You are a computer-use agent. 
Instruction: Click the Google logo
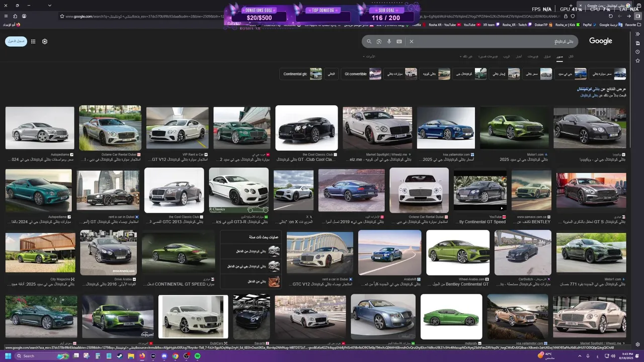point(600,41)
